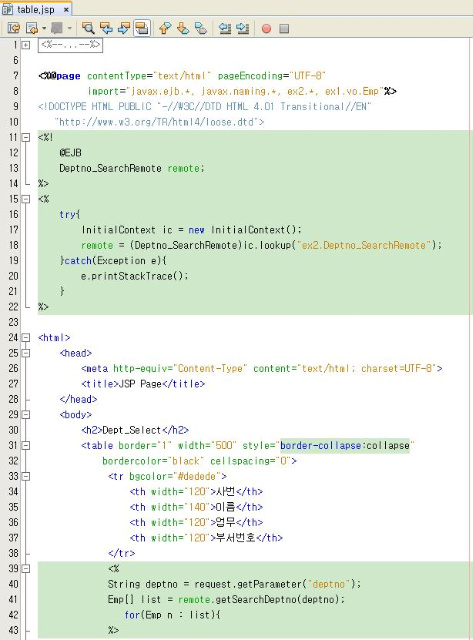
Task: Click the <!DOCTYPE HTML PUBLIC declaration
Action: click(204, 107)
